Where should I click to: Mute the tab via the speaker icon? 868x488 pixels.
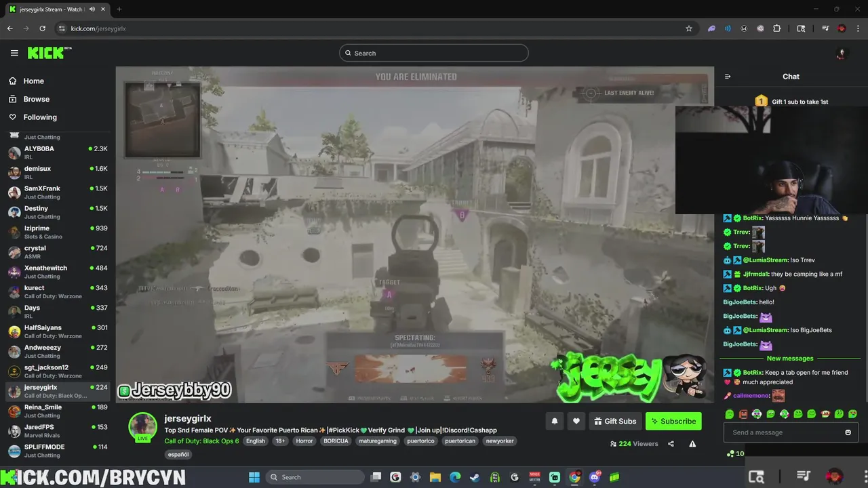[92, 9]
